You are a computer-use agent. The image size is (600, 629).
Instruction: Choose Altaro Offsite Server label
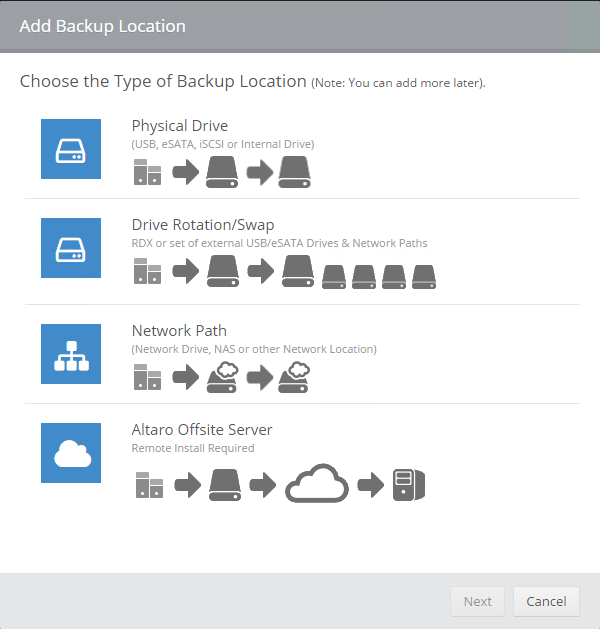pyautogui.click(x=202, y=430)
